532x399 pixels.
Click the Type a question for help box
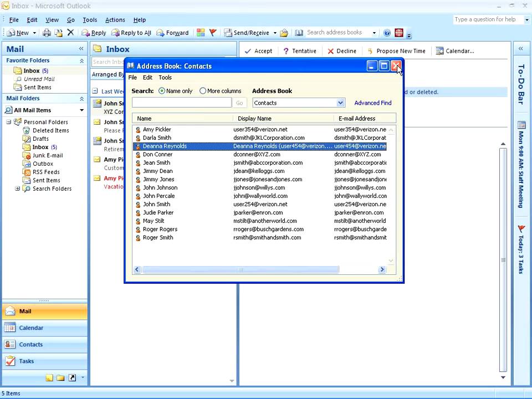point(488,19)
